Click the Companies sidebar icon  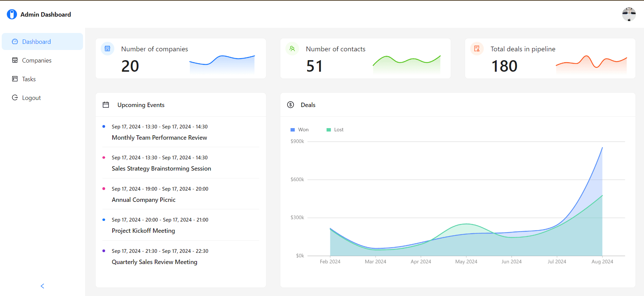pos(15,60)
